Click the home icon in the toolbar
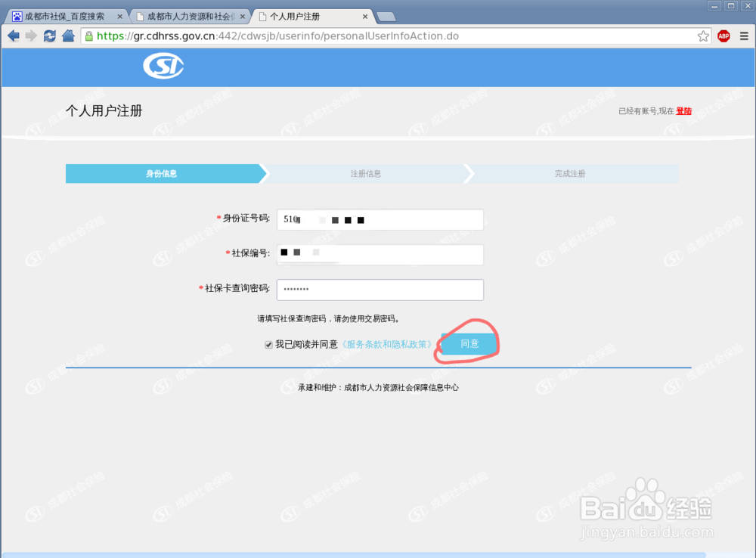The width and height of the screenshot is (756, 558). click(67, 36)
